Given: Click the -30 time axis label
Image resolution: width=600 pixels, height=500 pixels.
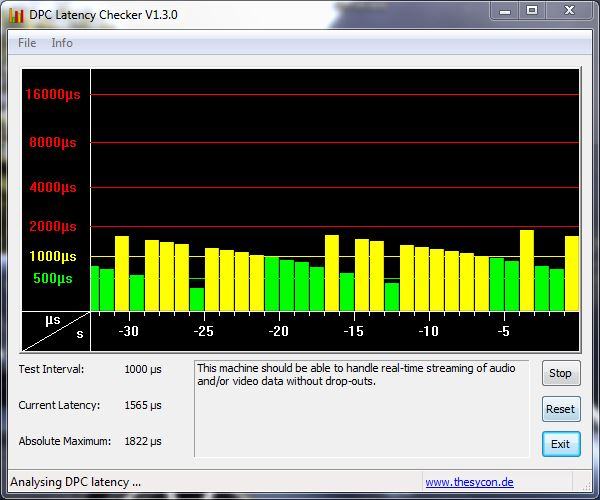Looking at the screenshot, I should [x=128, y=331].
